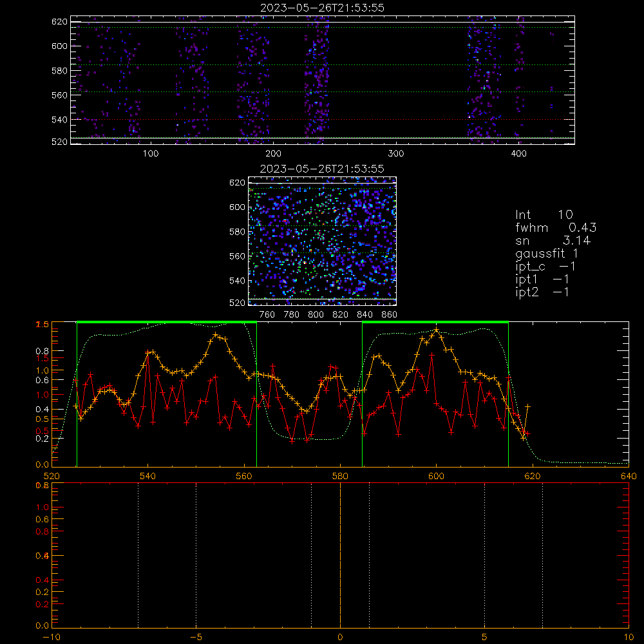Select the 'fwhm 0.43' readout line
Viewport: 644px width, 644px height.
point(556,227)
